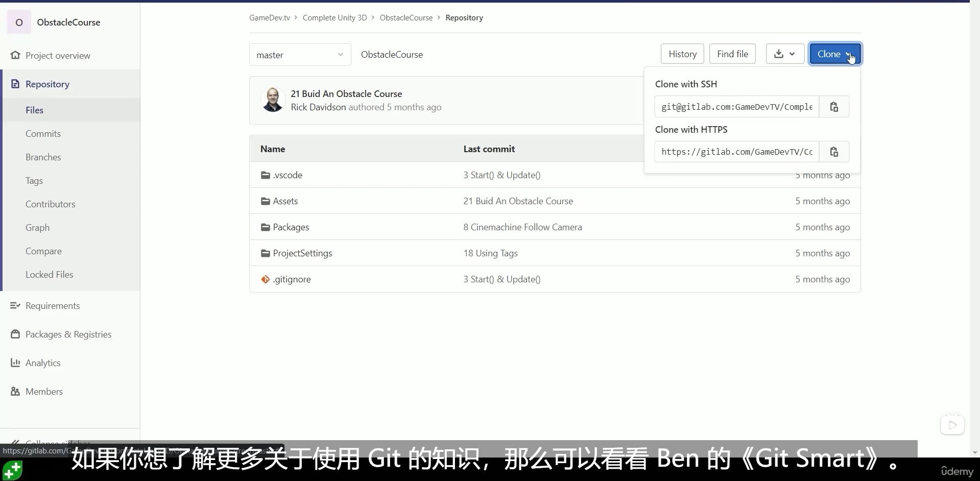Open Branches in the sidebar
The height and width of the screenshot is (481, 980).
[x=43, y=157]
